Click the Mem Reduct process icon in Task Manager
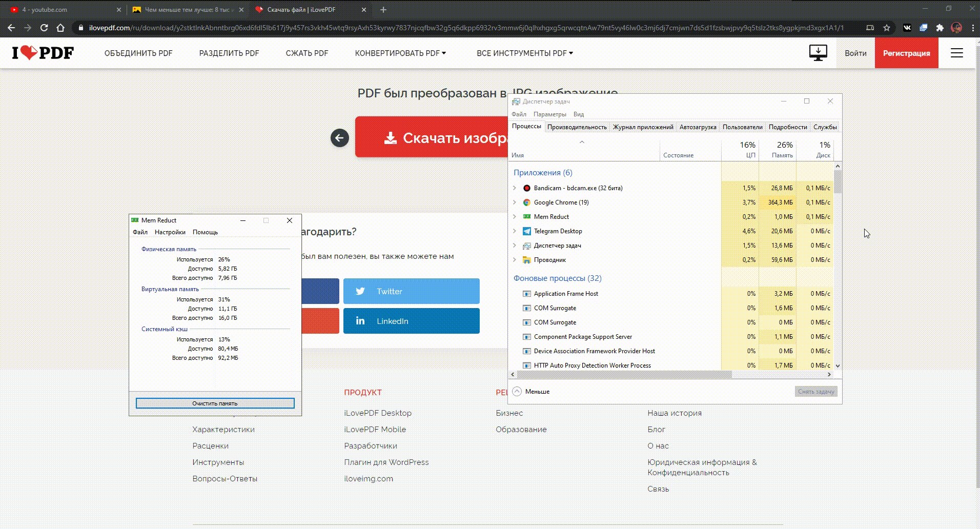Screen dimensions: 980x529 526,217
